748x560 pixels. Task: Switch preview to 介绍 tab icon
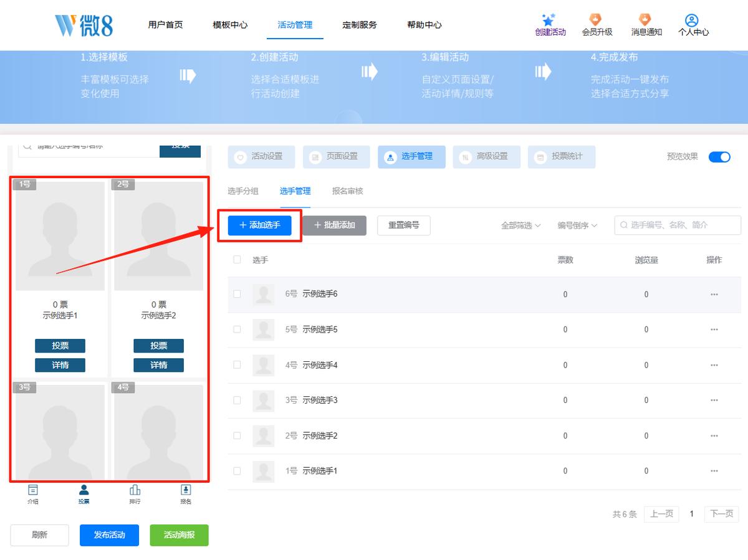(x=33, y=490)
